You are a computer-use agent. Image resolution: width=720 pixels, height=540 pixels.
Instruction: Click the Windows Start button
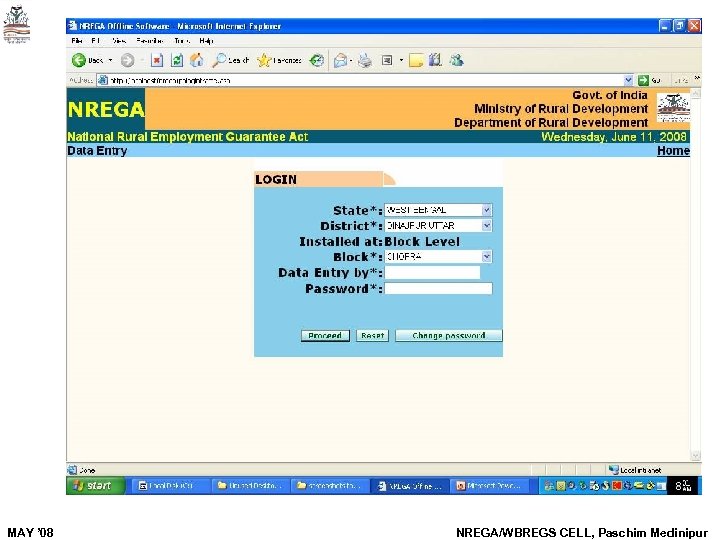tap(96, 485)
